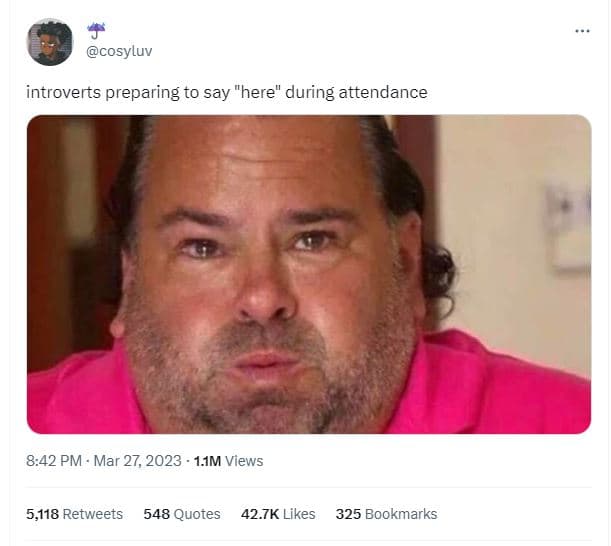Viewport: 611px width, 546px height.
Task: Click the 8:42 PM timestamp
Action: coord(54,461)
